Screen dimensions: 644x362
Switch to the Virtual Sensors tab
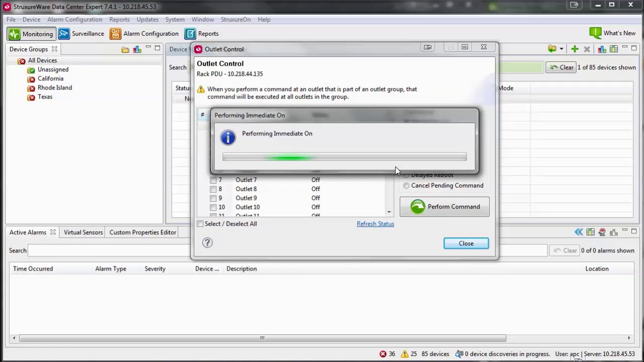point(83,232)
